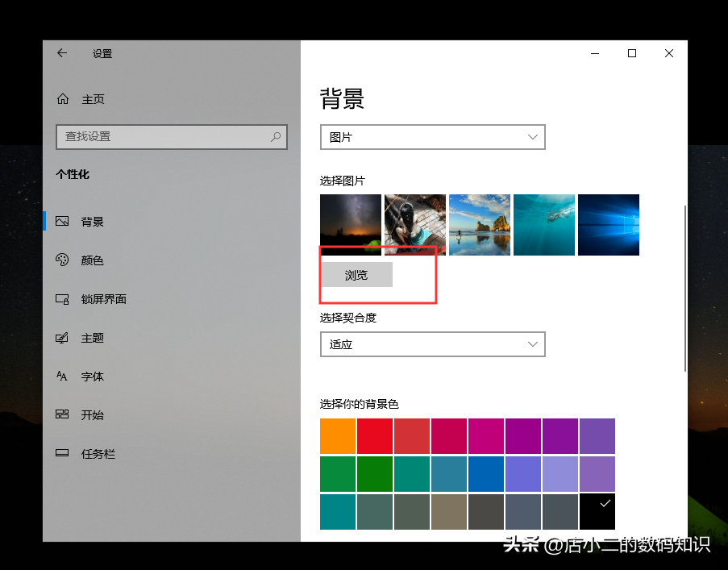This screenshot has width=728, height=570.
Task: Choose the underwater swimmer thumbnail
Action: click(544, 225)
